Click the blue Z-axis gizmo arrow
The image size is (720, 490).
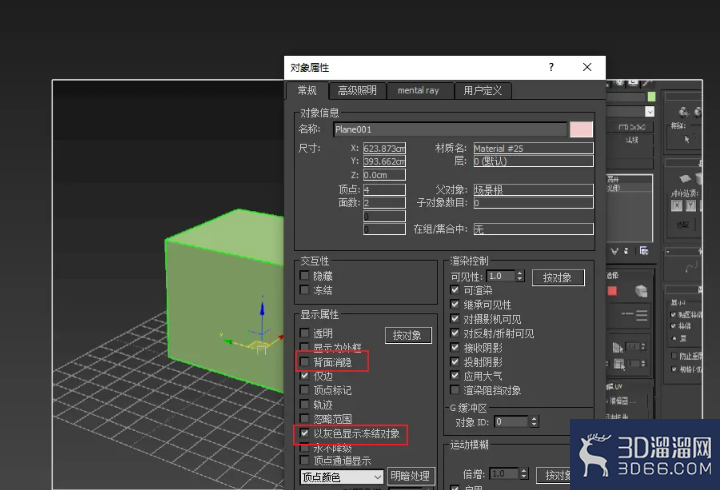262,308
